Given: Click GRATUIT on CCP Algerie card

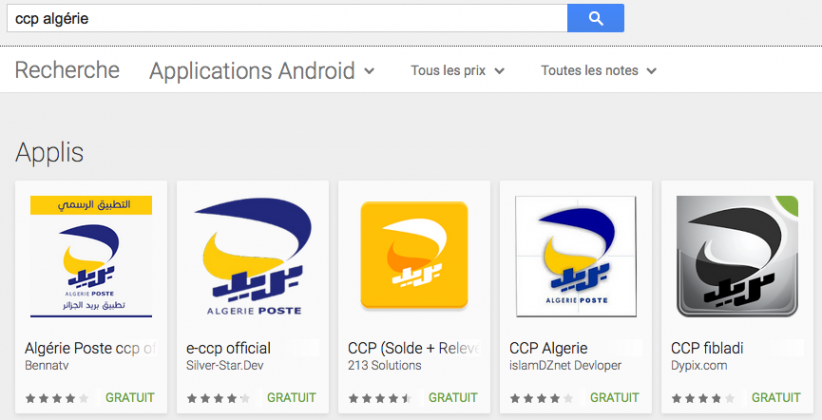Looking at the screenshot, I should coord(614,398).
